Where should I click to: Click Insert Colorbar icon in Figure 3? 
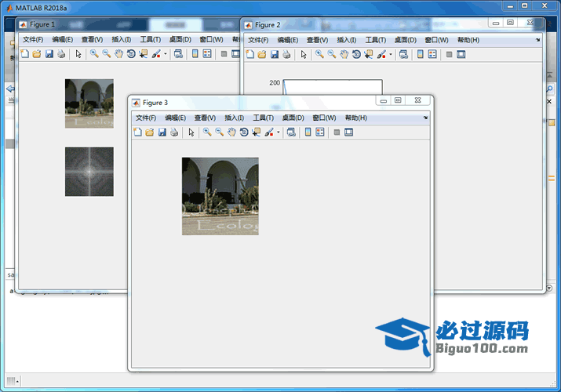[x=308, y=132]
